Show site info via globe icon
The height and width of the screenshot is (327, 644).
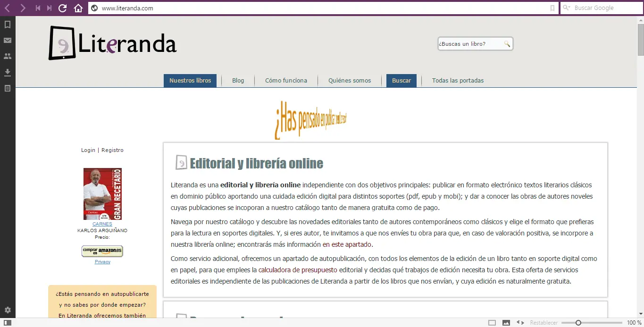(94, 8)
